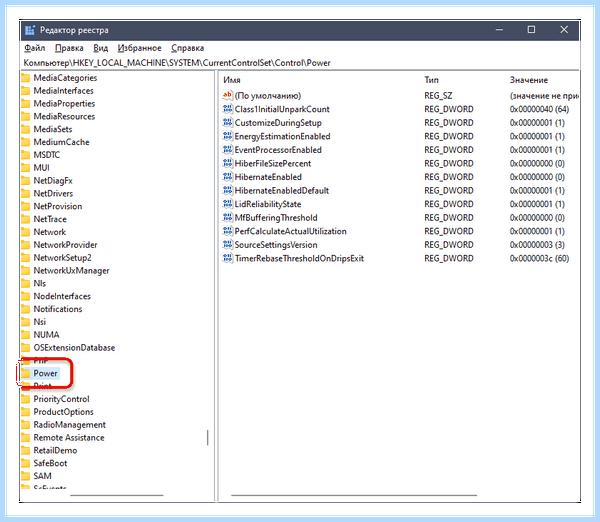Click the RetailDemo folder icon

tap(26, 450)
